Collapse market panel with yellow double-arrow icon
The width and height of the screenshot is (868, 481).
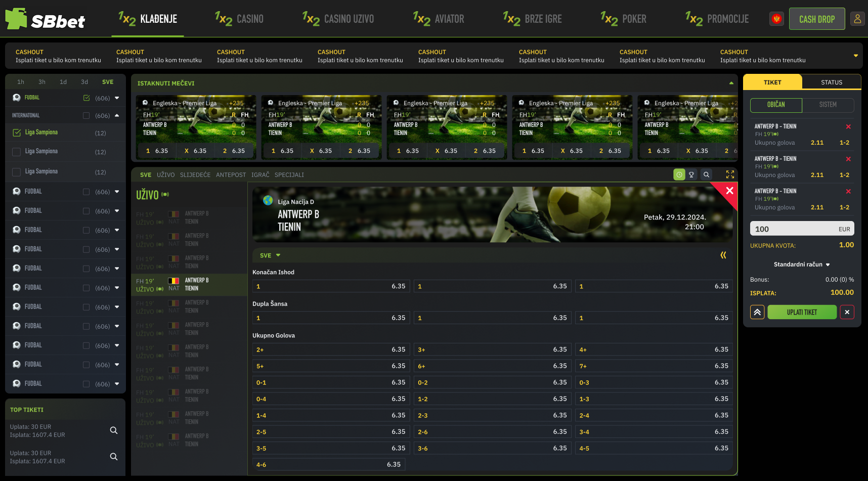723,255
